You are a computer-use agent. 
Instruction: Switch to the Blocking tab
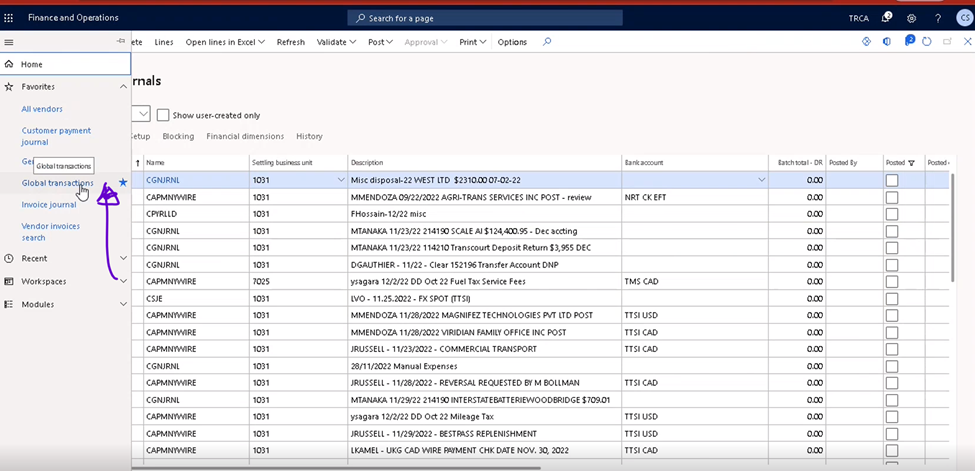pyautogui.click(x=178, y=136)
